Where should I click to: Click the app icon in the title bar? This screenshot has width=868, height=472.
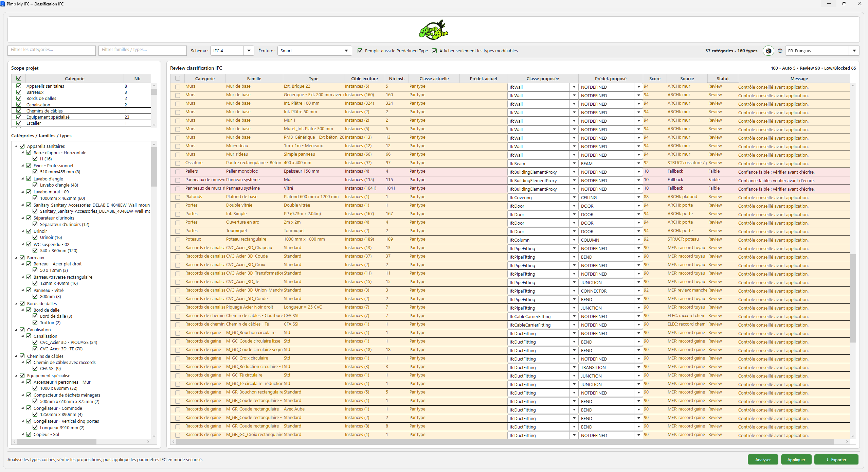[x=3, y=4]
